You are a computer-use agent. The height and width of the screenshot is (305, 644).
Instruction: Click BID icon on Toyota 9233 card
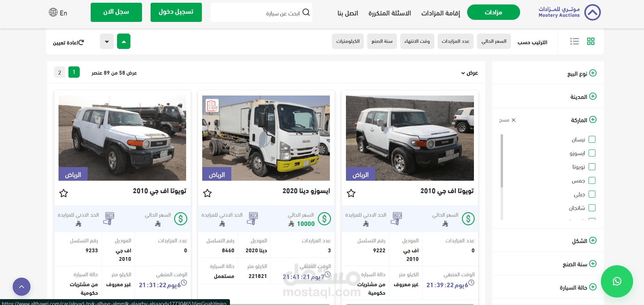click(x=109, y=218)
